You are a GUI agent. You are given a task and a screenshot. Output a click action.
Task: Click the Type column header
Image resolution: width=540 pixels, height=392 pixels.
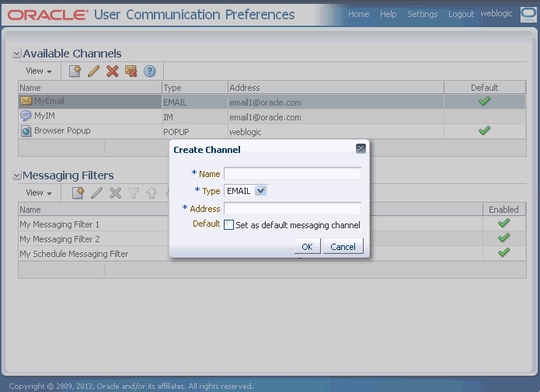coord(194,88)
